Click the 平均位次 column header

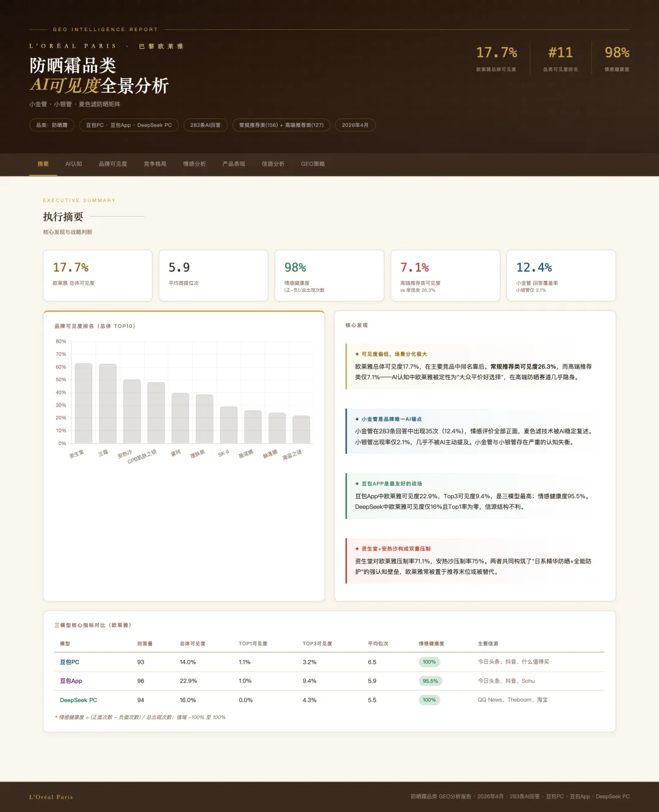pos(378,643)
